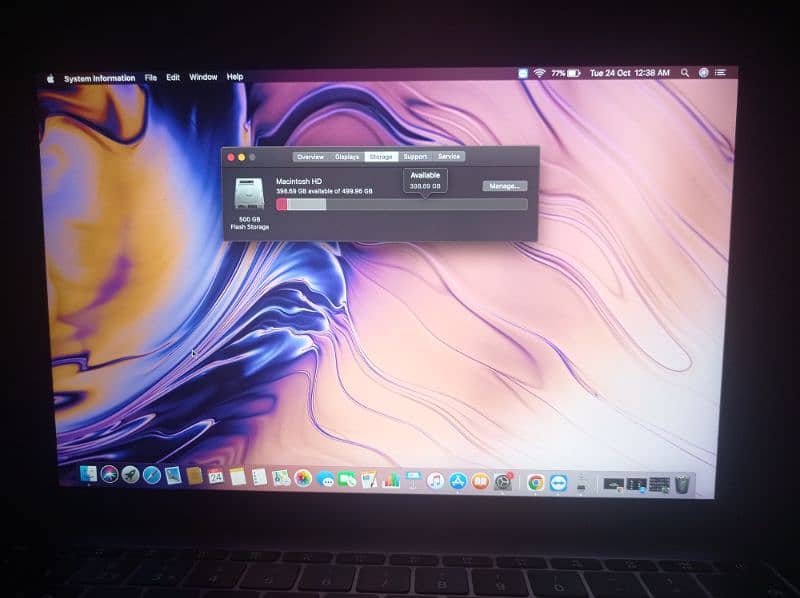Open Spotlight search magnifier
The height and width of the screenshot is (598, 800).
(x=685, y=73)
